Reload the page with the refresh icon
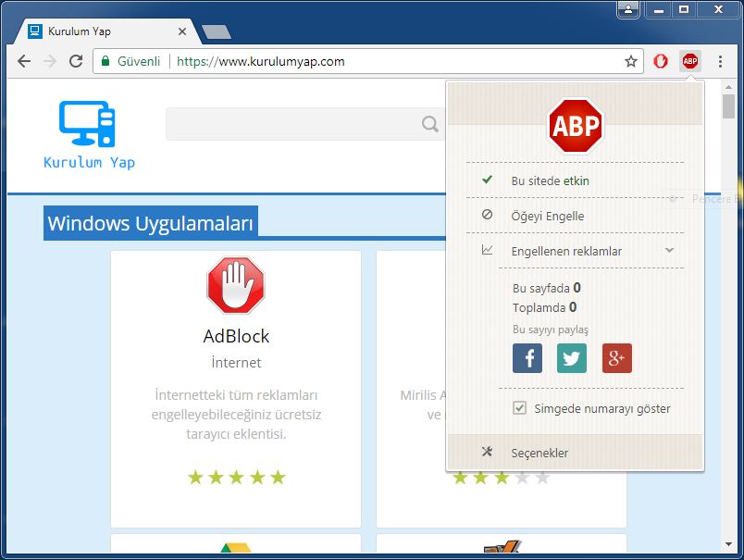 (x=76, y=61)
